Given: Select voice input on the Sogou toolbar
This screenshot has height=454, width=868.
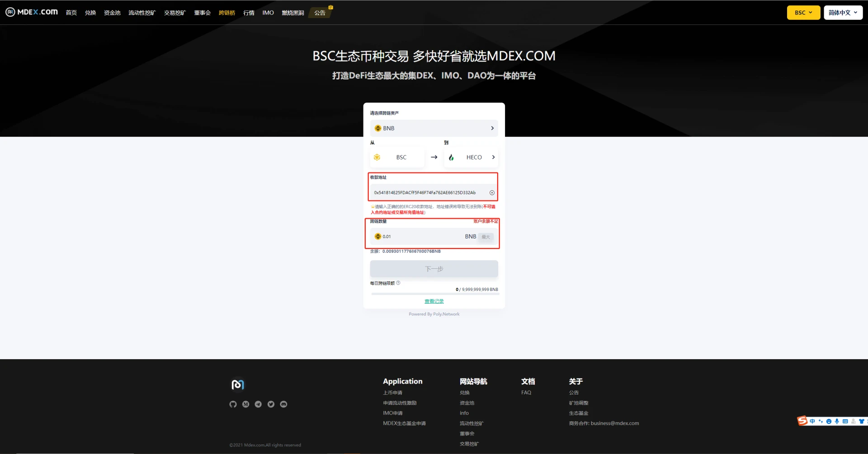Looking at the screenshot, I should 836,421.
